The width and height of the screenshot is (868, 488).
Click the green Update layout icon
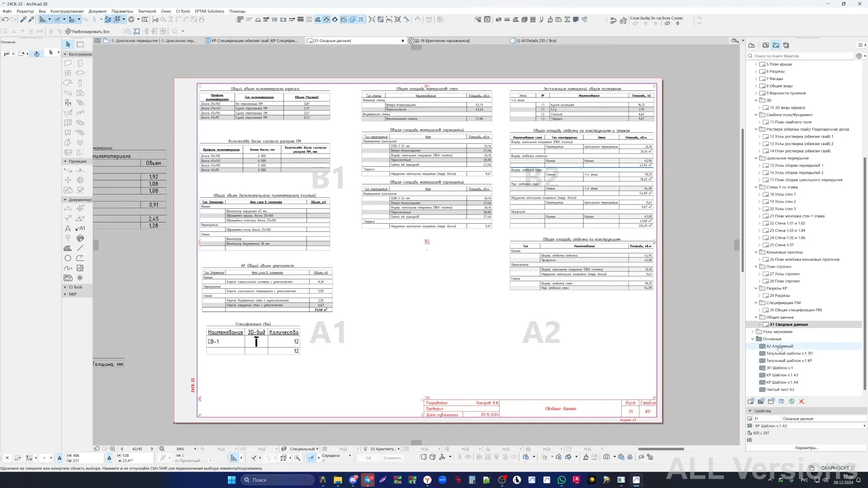point(792,401)
